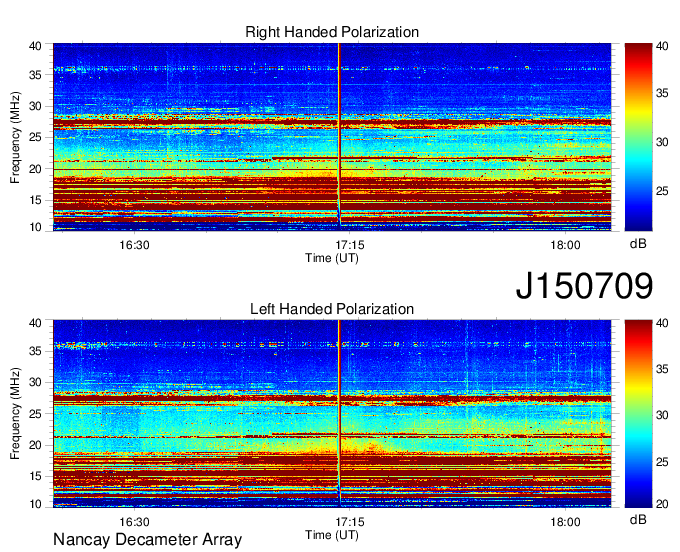
Task: Click the 25 dB label on lower colorbar
Action: [662, 462]
